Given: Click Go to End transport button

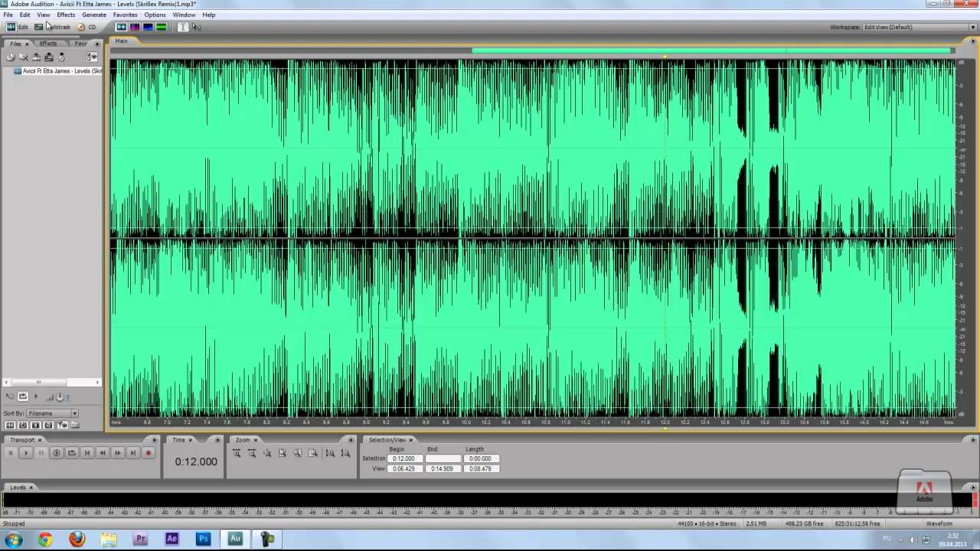Looking at the screenshot, I should click(133, 453).
